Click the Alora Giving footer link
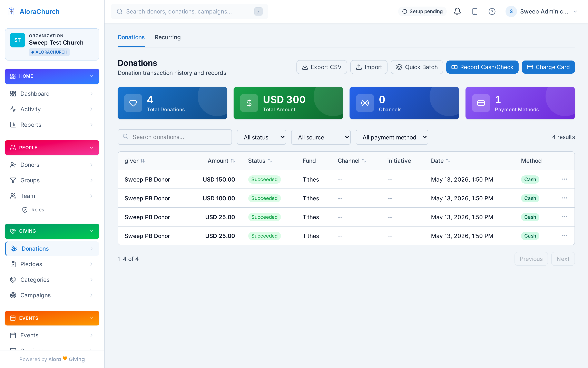The height and width of the screenshot is (368, 588). (x=67, y=359)
